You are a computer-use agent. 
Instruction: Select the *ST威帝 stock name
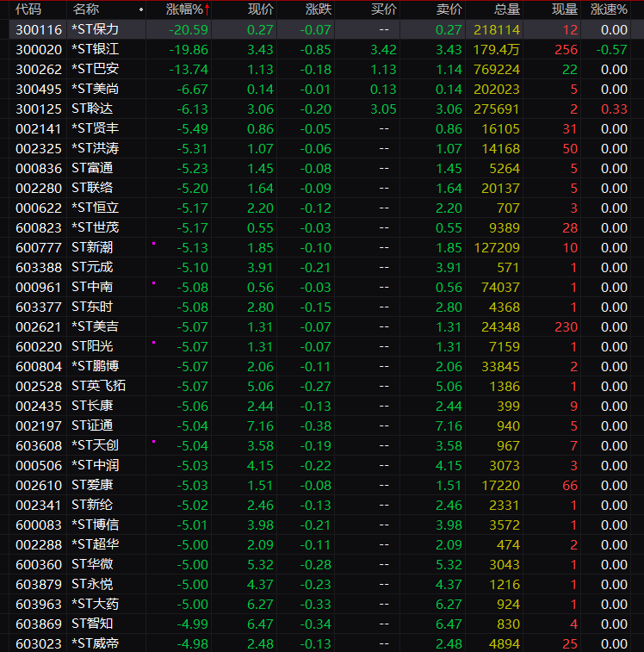point(95,643)
